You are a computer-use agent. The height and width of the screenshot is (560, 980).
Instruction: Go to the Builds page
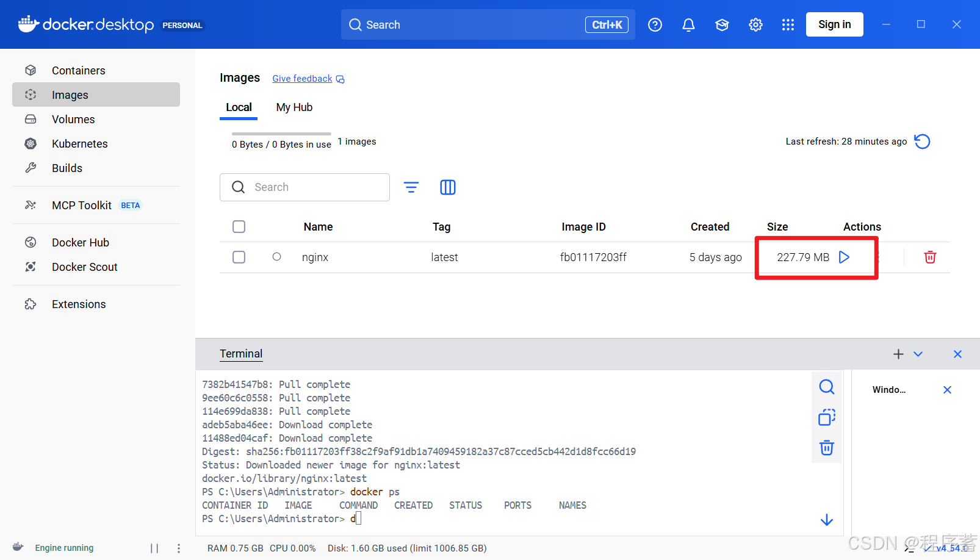(96, 168)
